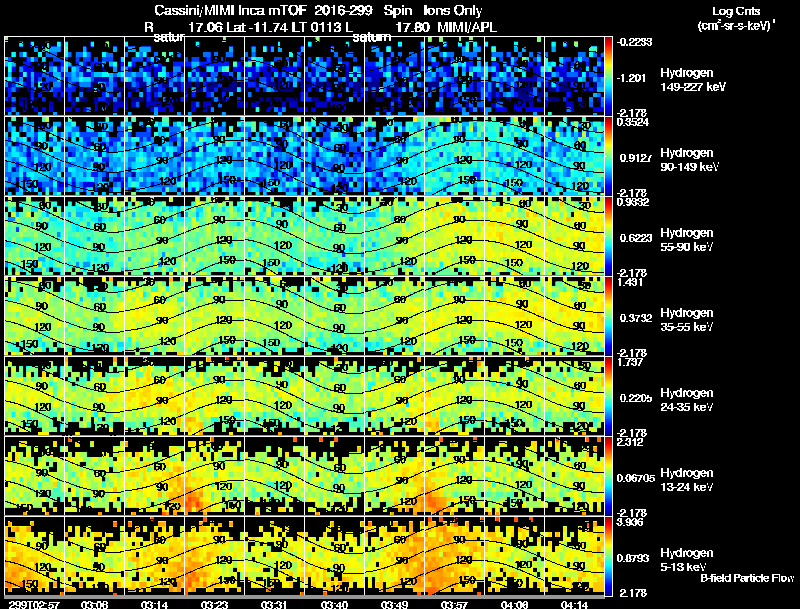
Task: Click the 'Ions Only' text in the title
Action: click(x=453, y=10)
